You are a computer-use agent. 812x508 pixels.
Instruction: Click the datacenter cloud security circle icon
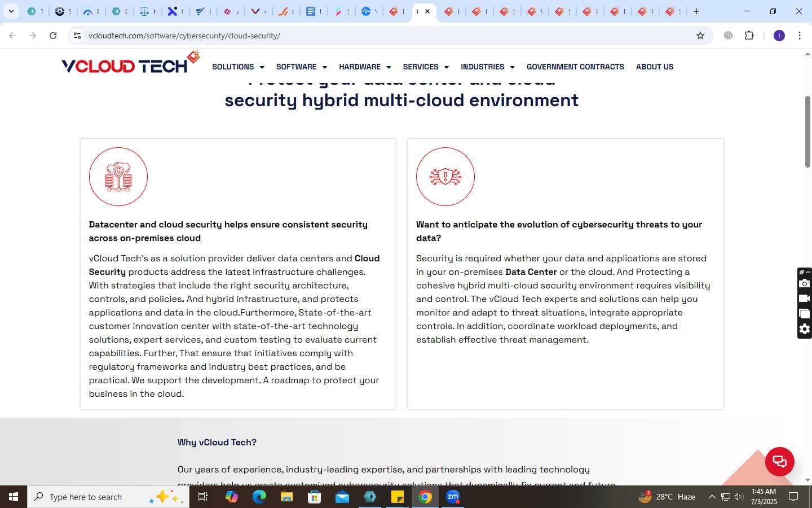pos(118,177)
